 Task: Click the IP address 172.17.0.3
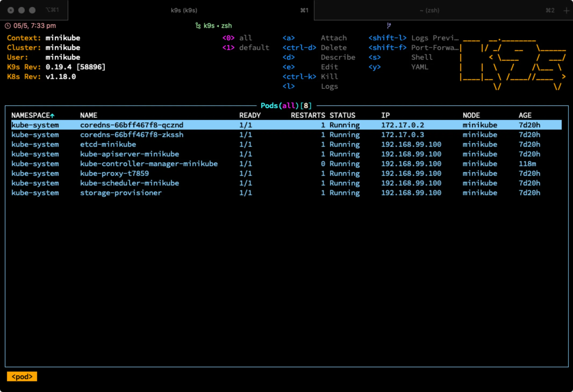click(403, 135)
